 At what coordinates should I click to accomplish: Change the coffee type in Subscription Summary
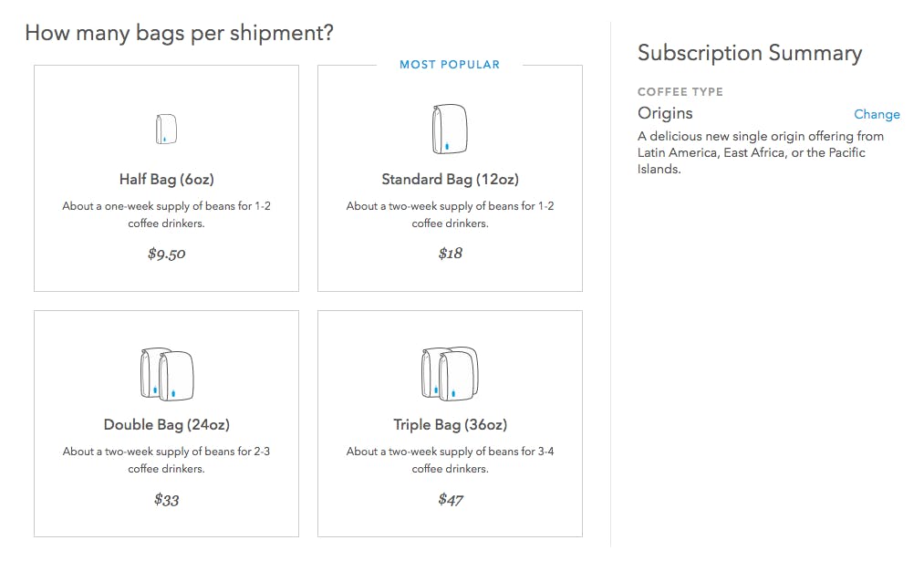[x=877, y=114]
